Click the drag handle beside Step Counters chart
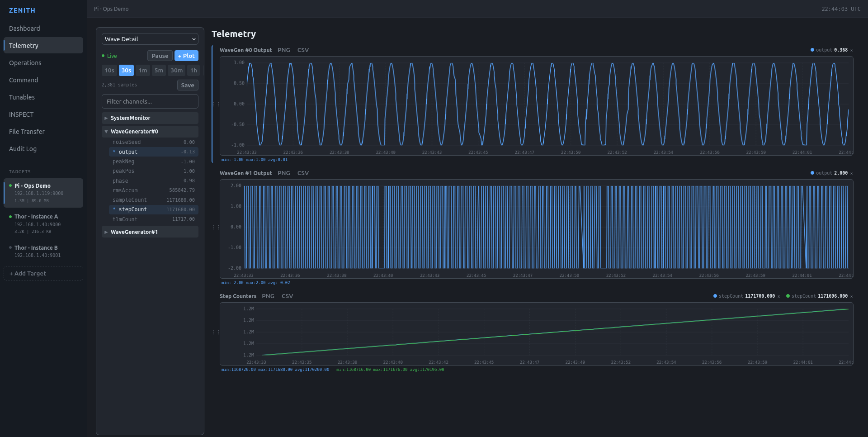Viewport: 868px width, 437px height. 213,332
